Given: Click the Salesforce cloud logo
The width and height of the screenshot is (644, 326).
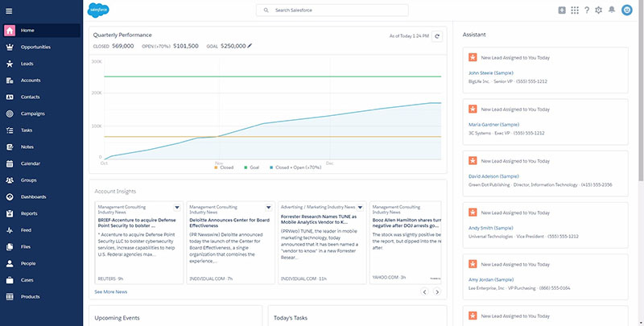Looking at the screenshot, I should click(x=98, y=10).
